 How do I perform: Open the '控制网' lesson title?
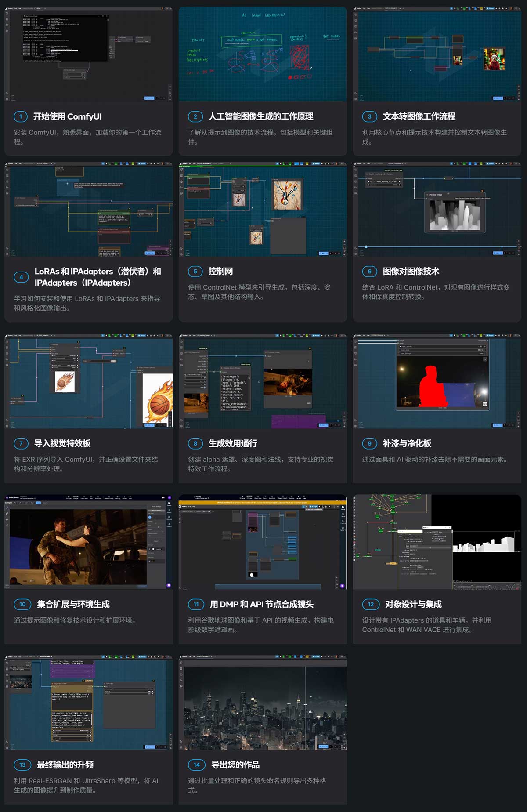tap(220, 271)
